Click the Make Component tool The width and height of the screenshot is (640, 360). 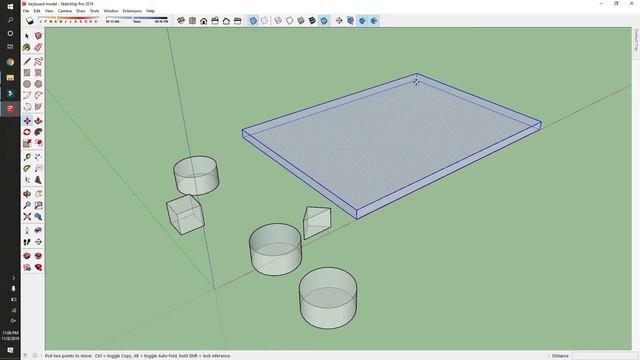coord(38,36)
